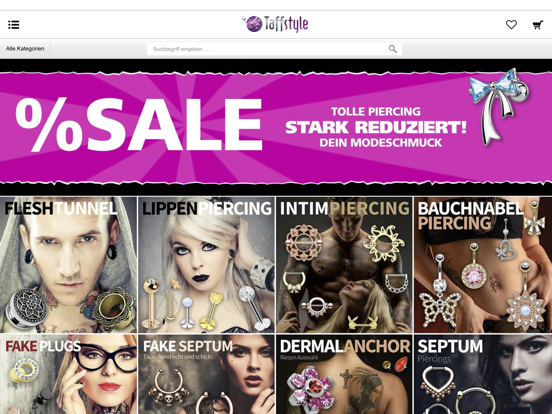
Task: Open the shopping cart icon
Action: click(x=538, y=25)
